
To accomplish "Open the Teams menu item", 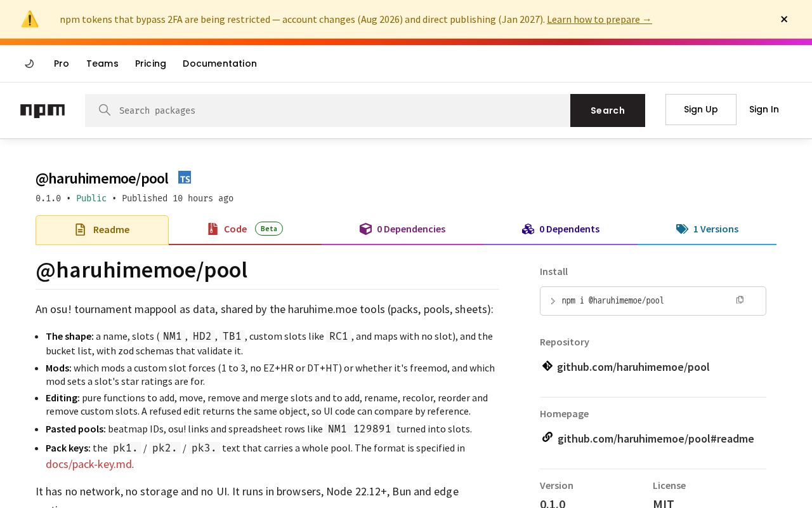I will 102,63.
